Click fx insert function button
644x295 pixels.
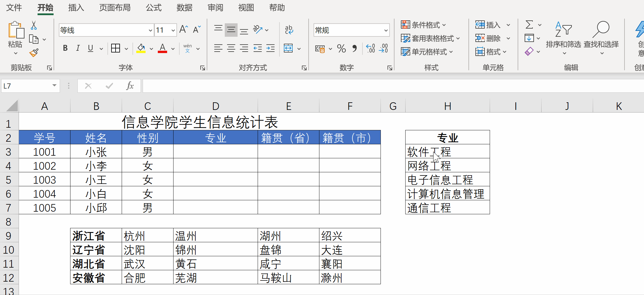[130, 86]
